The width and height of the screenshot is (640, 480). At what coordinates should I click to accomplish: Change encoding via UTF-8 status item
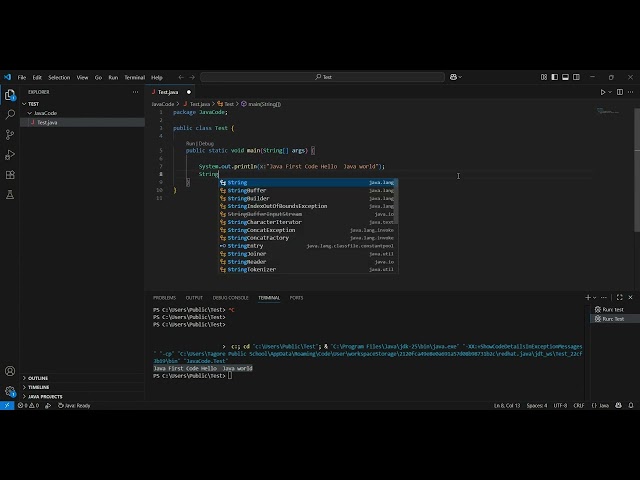click(560, 405)
